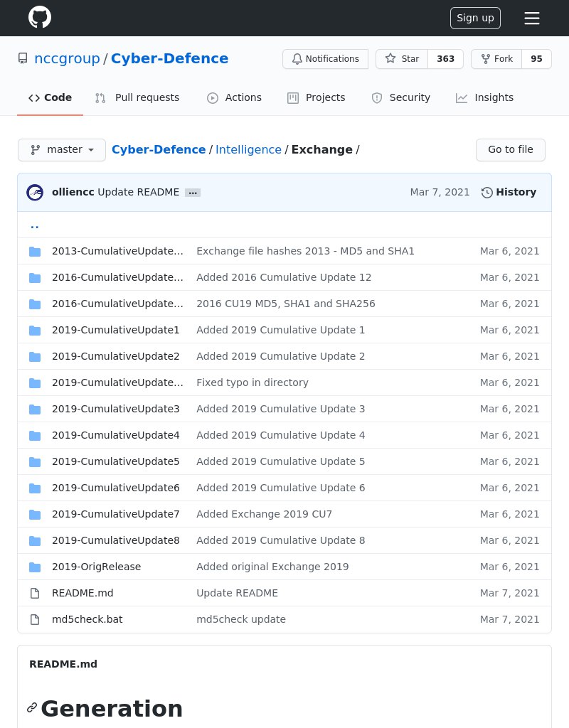The height and width of the screenshot is (728, 569).
Task: Open 'md5check update' commit message
Action: click(x=241, y=619)
